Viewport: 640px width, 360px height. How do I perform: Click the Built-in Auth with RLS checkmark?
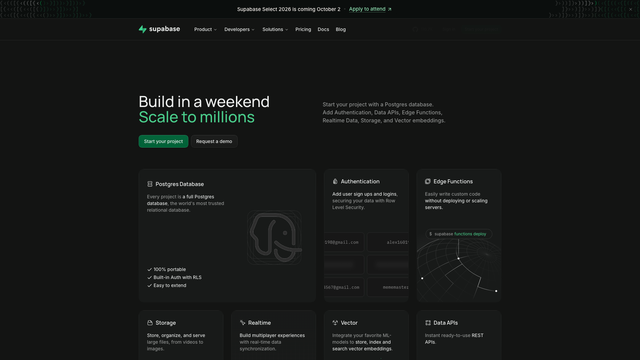click(x=149, y=277)
